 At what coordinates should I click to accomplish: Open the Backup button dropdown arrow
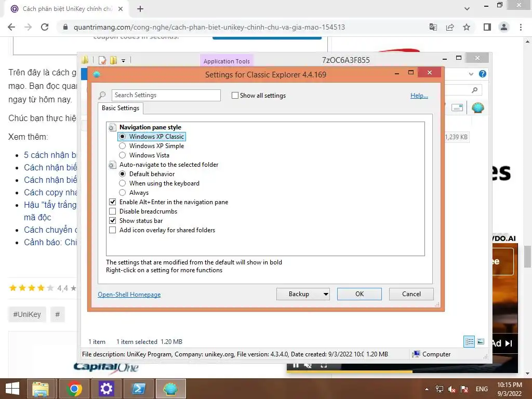(x=326, y=294)
